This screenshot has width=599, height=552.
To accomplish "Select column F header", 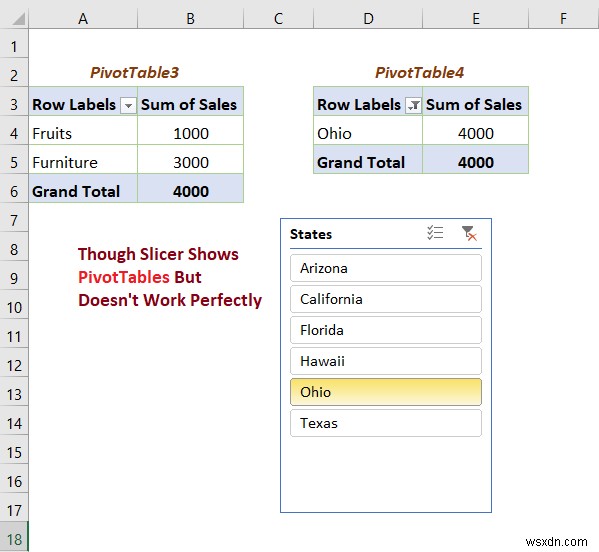I will point(563,18).
